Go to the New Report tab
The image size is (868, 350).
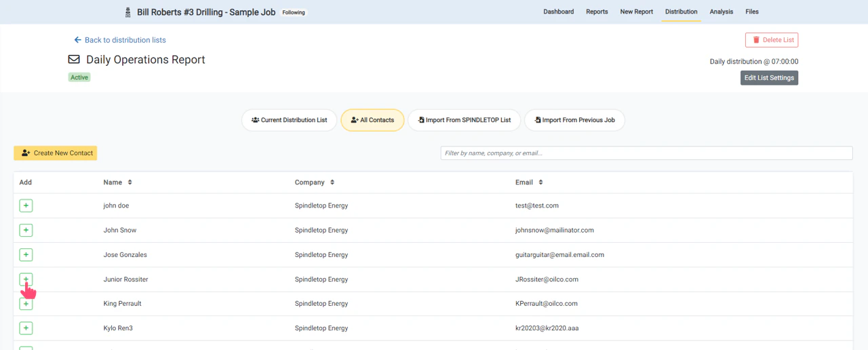(x=637, y=12)
